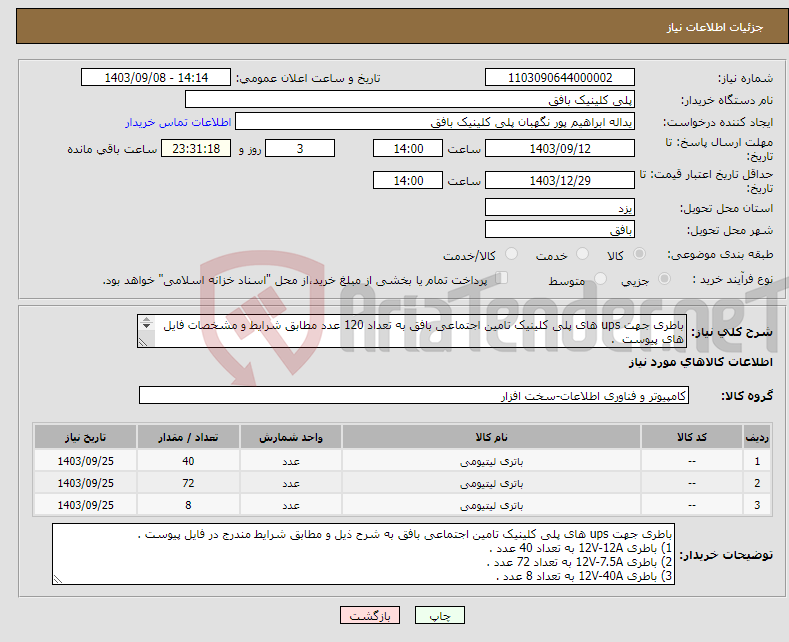Screen dimensions: 789x642
Task: Click the delivery city field بافق
Action: point(560,229)
